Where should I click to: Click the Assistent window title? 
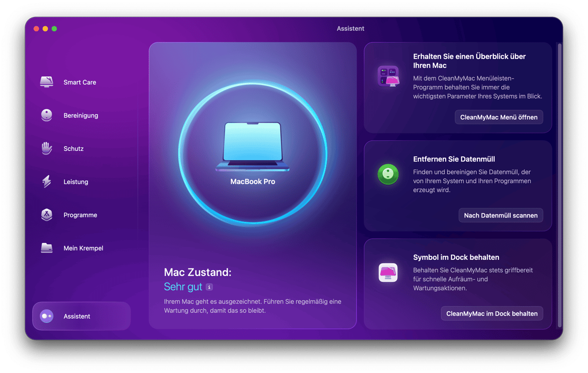351,29
